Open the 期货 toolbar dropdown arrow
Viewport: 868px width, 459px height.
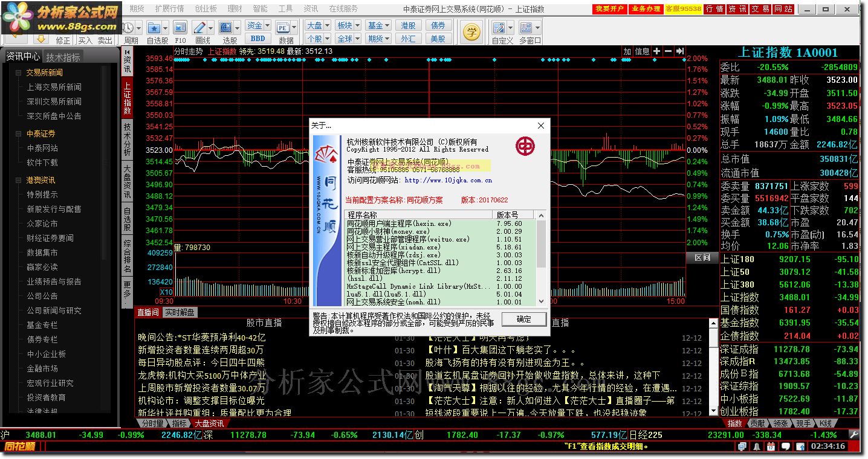click(x=387, y=39)
